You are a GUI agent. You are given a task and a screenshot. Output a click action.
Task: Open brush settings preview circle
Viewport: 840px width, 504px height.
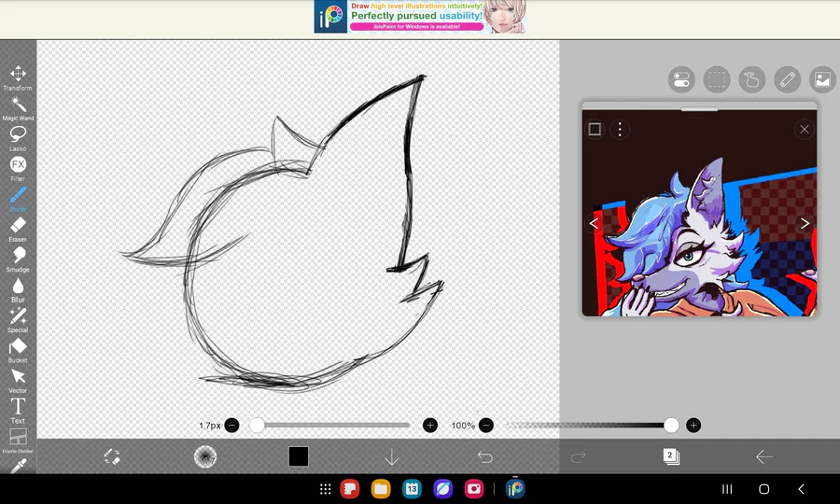[204, 457]
